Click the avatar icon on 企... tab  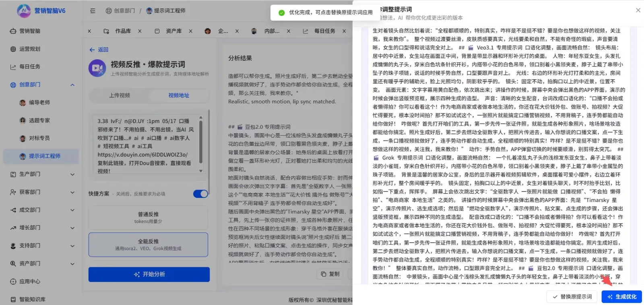tap(208, 31)
